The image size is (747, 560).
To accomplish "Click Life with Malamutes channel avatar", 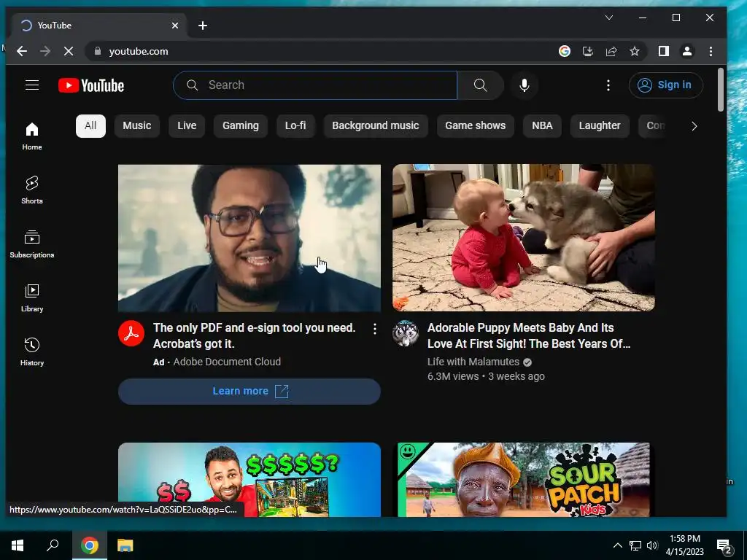I will coord(406,332).
